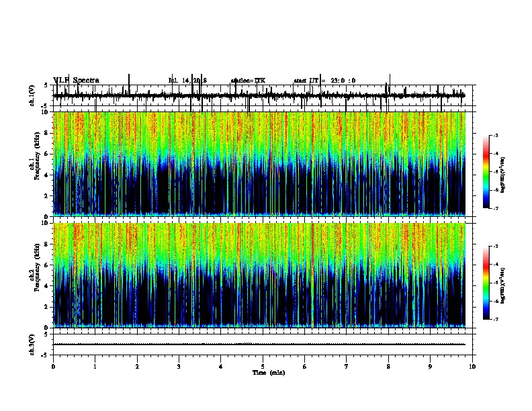532x411 pixels.
Task: Click the "ch.3(V)" axis label
Action: [32, 345]
